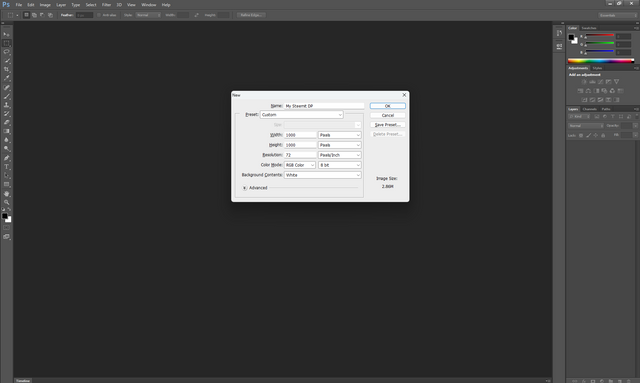This screenshot has height=383, width=640.
Task: Change screen mode icon in toolbox
Action: tap(7, 237)
